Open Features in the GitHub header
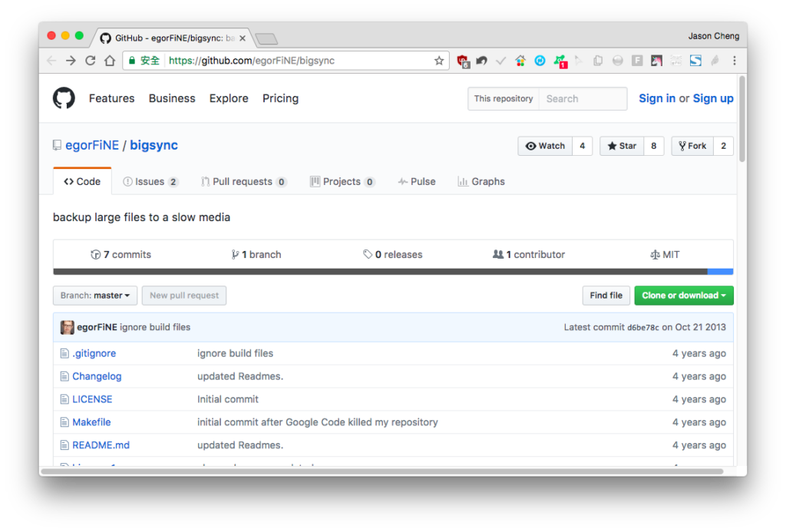The width and height of the screenshot is (786, 532). click(112, 98)
